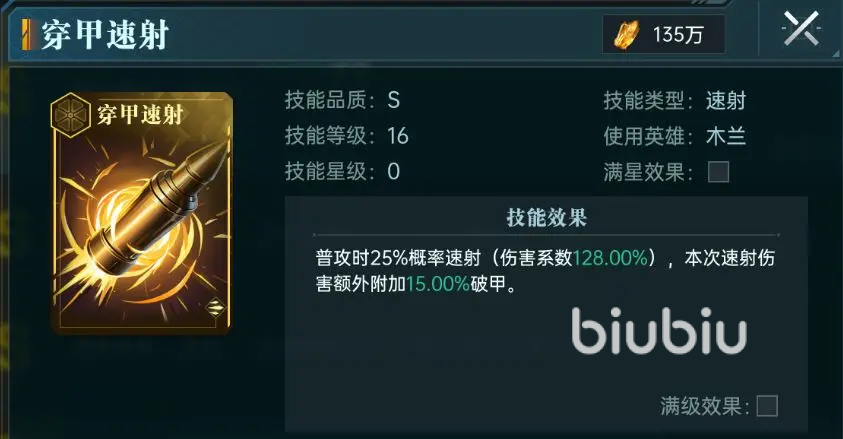The width and height of the screenshot is (843, 439).
Task: Click the 技能类型 速射 label
Action: click(726, 100)
